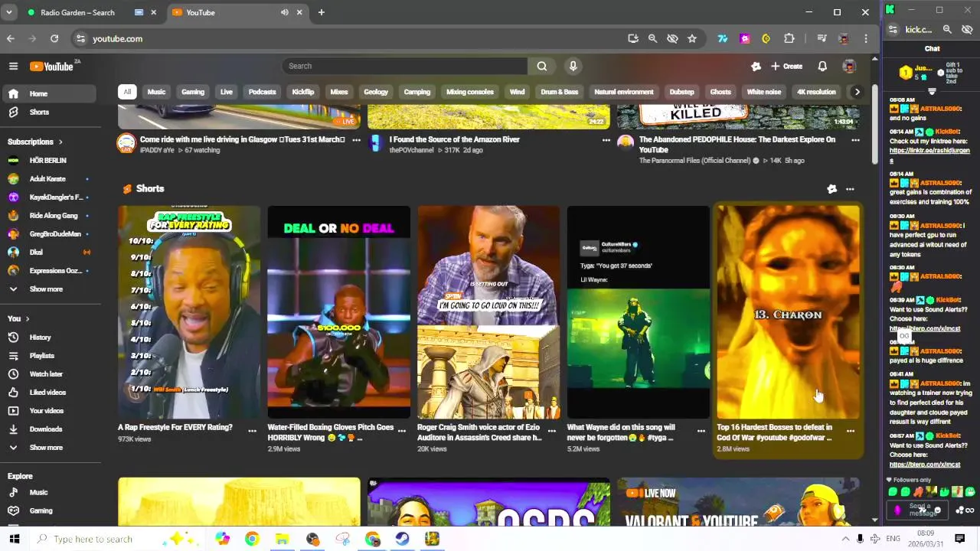Open Chrome three-dot menu

tap(866, 38)
